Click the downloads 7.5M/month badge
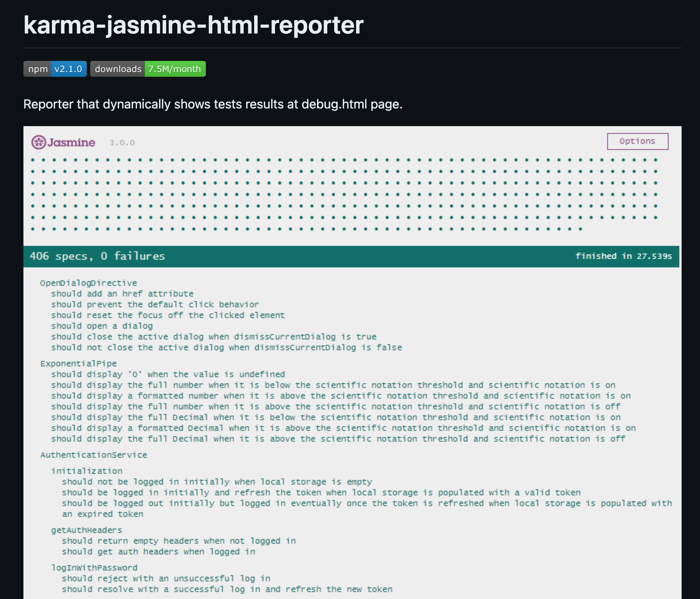Viewport: 700px width, 599px height. point(148,69)
